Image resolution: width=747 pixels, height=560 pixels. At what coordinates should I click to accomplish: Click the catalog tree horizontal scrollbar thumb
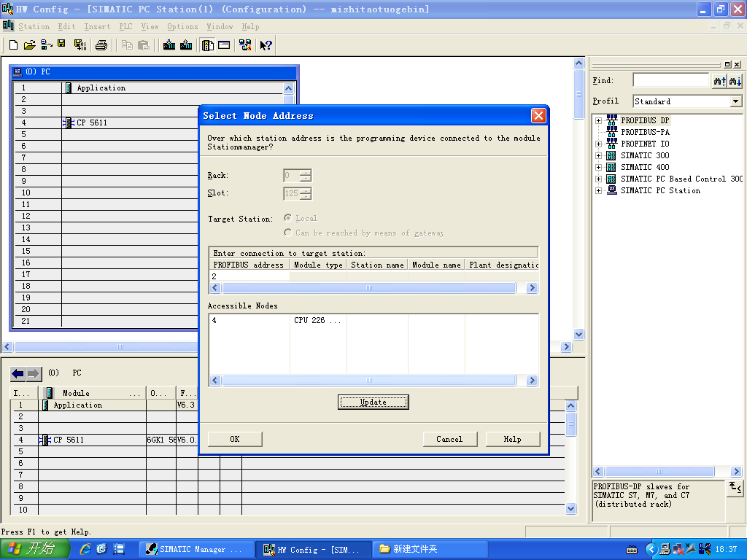coord(659,472)
